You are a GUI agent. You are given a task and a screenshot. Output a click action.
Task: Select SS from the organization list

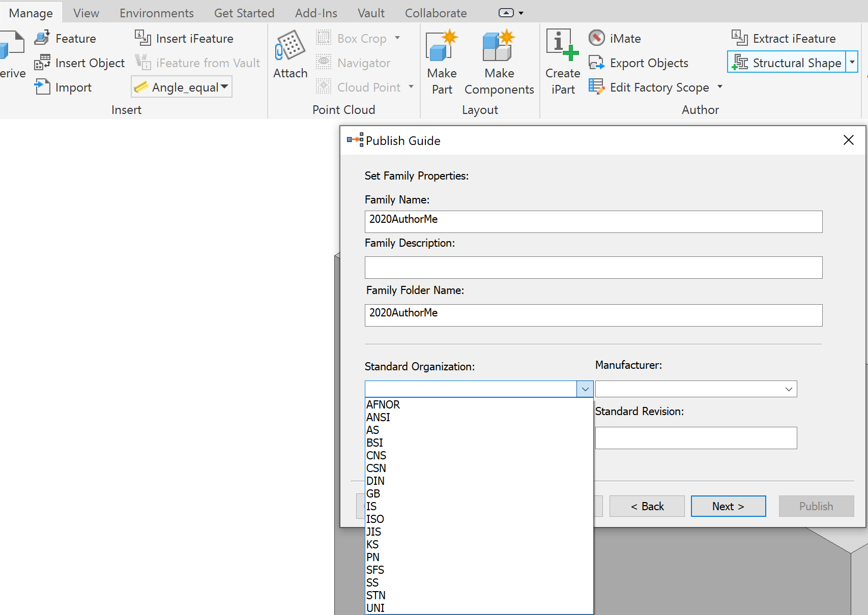[479, 582]
